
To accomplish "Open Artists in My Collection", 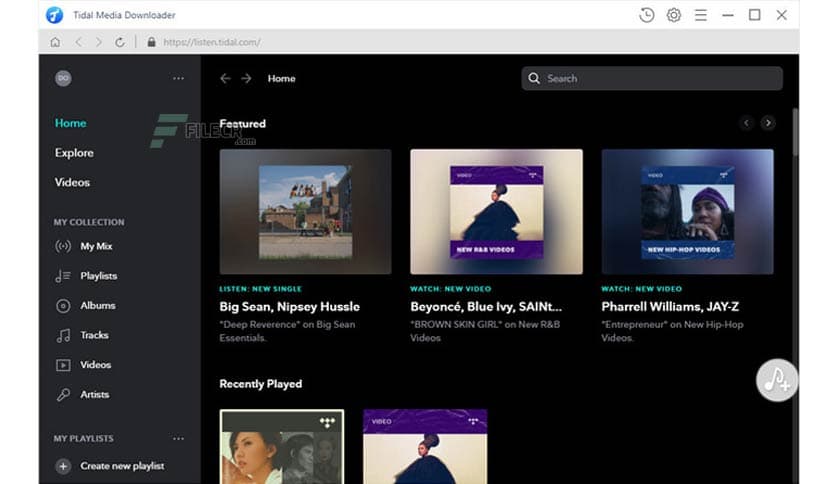I will 94,394.
